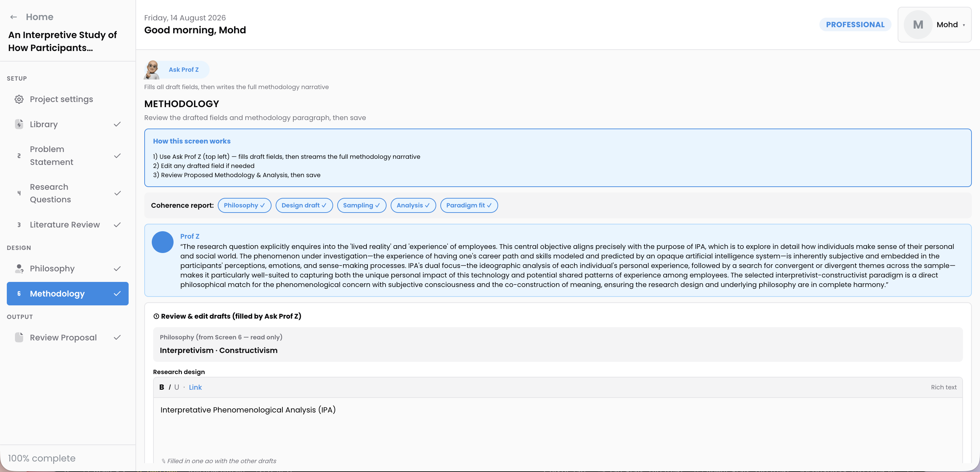Click the blue Prof Z message avatar circle
This screenshot has height=472, width=980.
tap(163, 242)
